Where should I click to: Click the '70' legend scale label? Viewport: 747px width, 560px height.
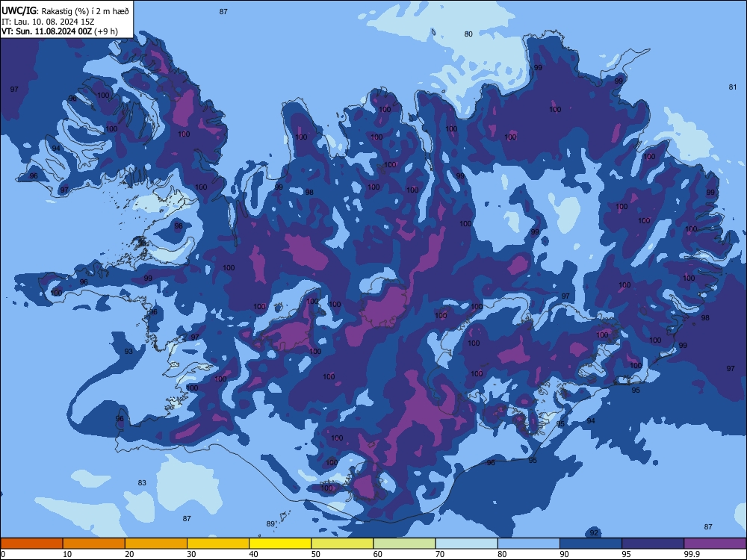tap(440, 554)
